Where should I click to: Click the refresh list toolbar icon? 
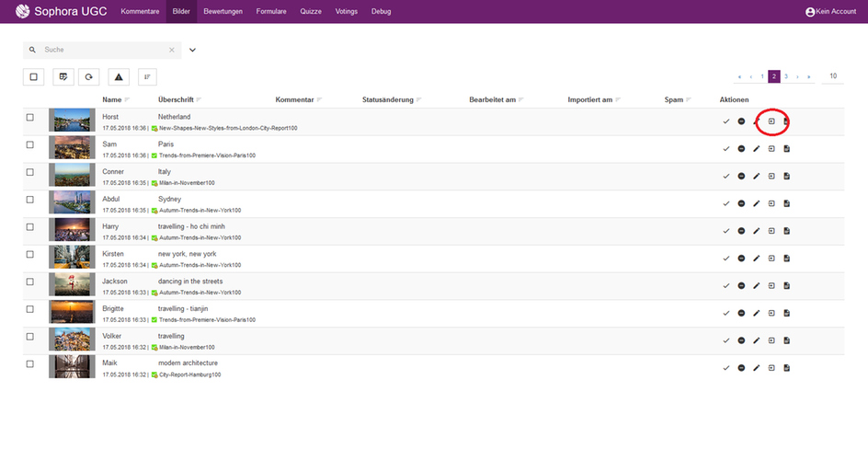click(88, 77)
